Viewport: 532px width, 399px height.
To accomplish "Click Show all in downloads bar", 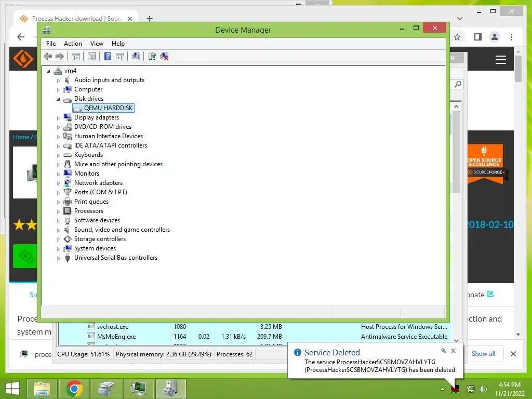I will tap(483, 353).
